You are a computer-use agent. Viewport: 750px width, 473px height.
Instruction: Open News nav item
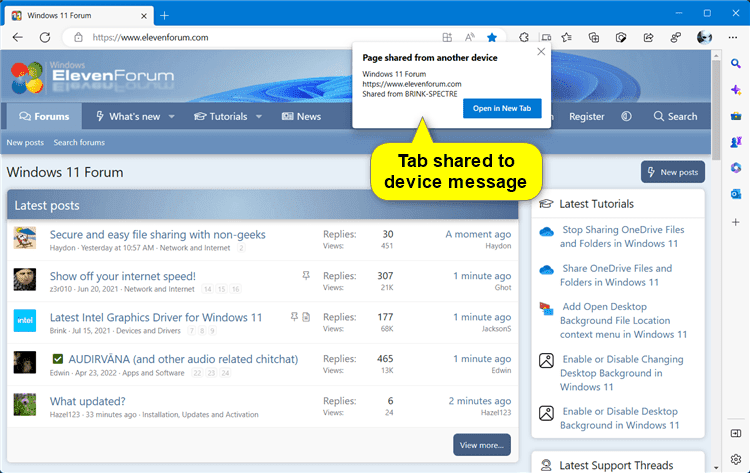(301, 116)
